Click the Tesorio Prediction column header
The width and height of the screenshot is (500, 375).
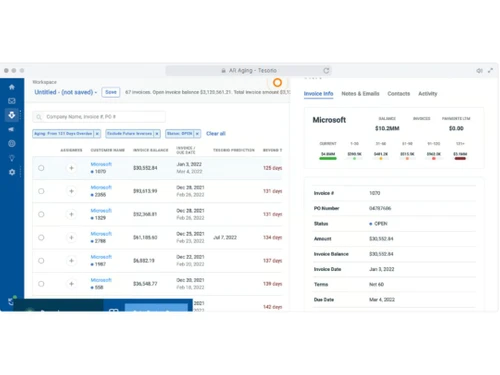234,150
